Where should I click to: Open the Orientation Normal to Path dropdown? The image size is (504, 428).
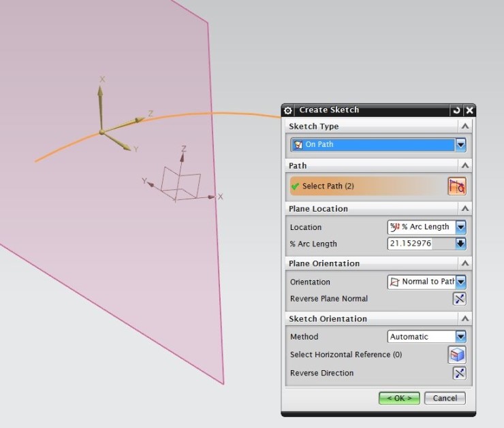click(x=460, y=282)
